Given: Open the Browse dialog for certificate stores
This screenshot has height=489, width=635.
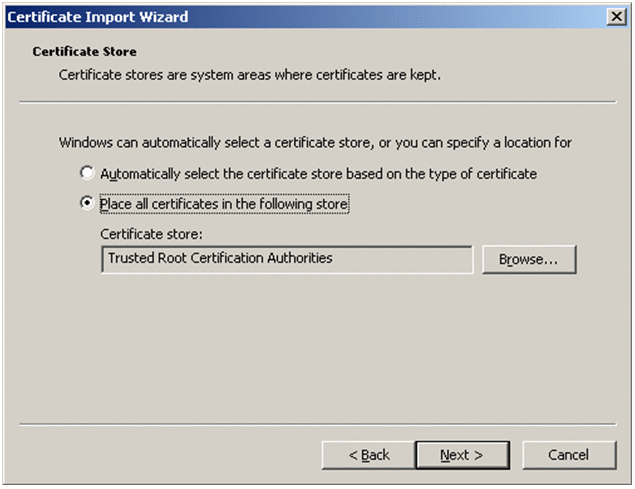Looking at the screenshot, I should click(x=529, y=259).
